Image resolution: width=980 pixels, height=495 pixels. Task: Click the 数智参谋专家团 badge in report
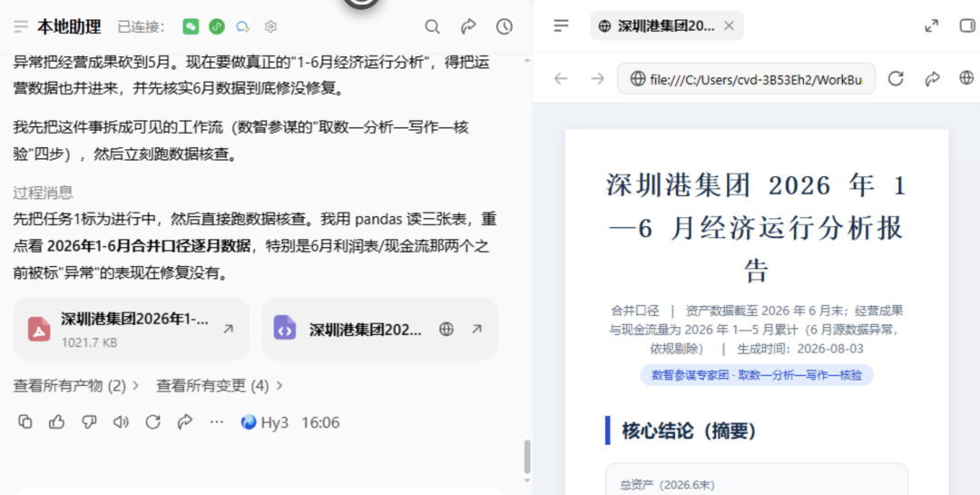point(757,375)
